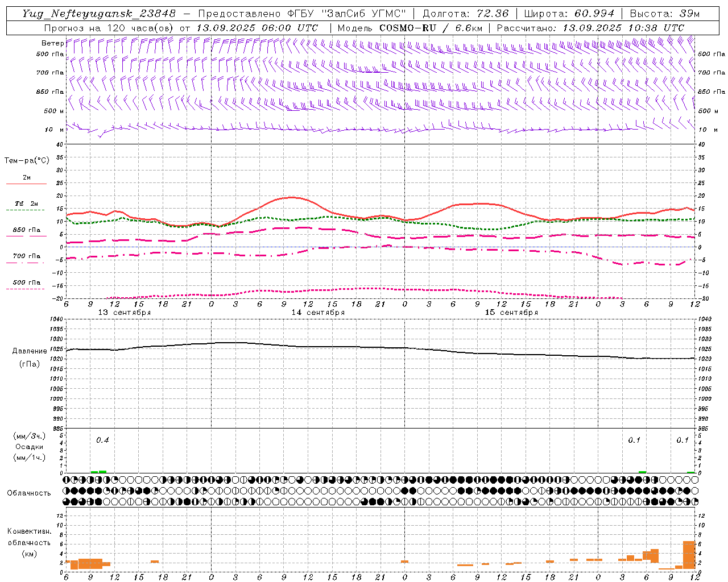Click the 'Облачность' cloud cover label
Viewport: 728px width, 582px height.
[x=29, y=493]
